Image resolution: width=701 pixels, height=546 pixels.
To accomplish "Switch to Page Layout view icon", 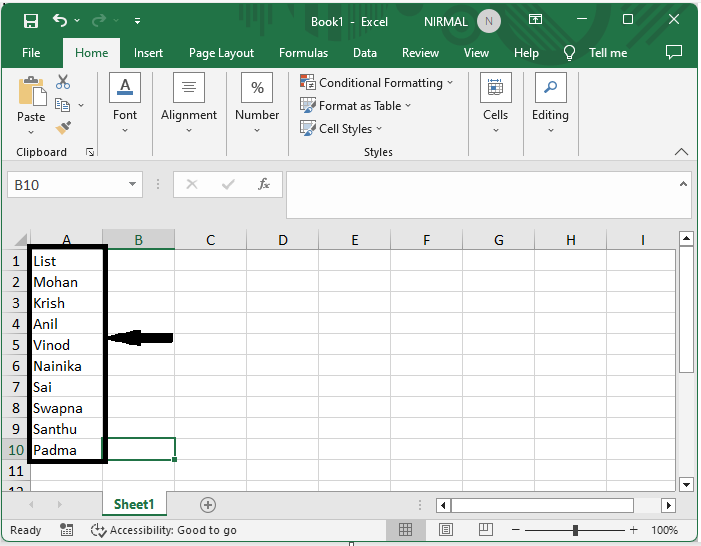I will tap(445, 530).
